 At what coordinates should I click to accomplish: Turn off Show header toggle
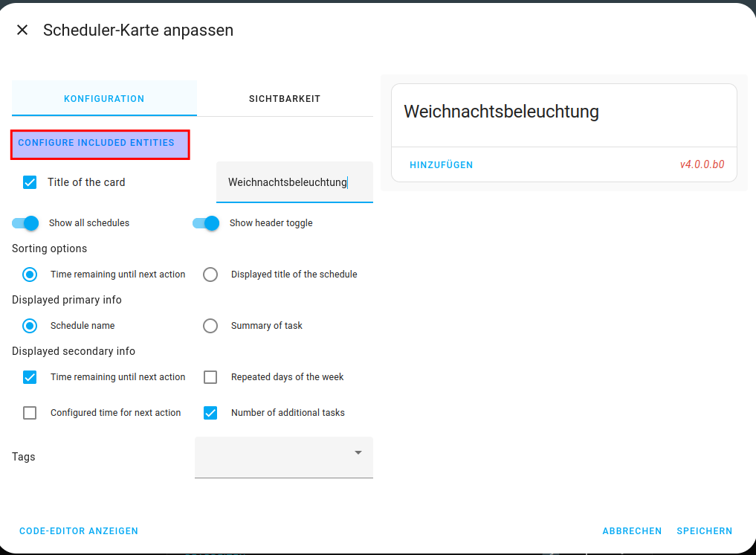[x=206, y=223]
